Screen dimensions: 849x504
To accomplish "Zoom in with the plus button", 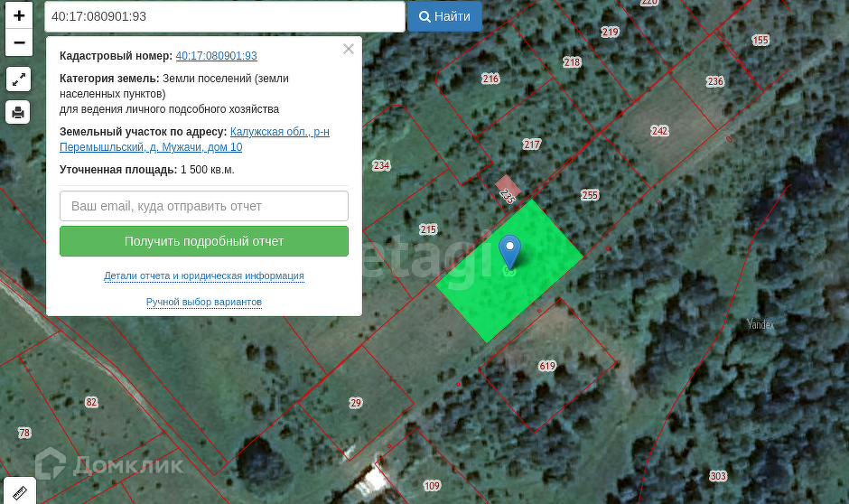I will coord(19,15).
